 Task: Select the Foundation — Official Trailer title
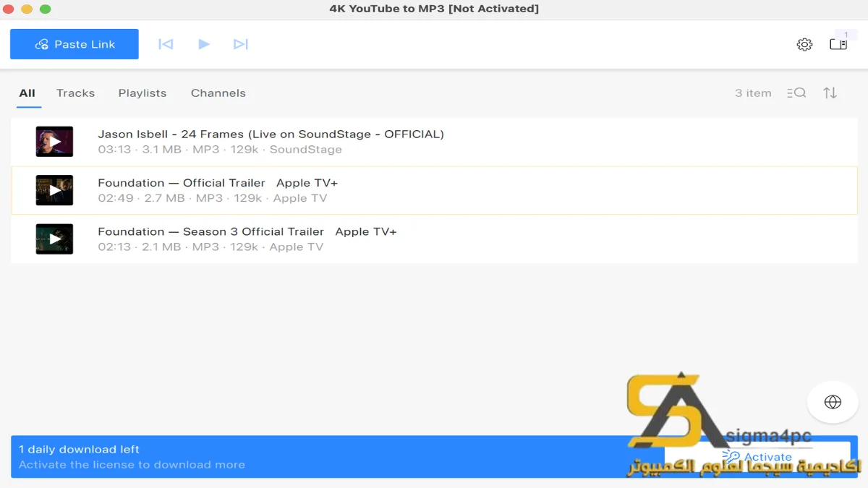click(x=218, y=183)
